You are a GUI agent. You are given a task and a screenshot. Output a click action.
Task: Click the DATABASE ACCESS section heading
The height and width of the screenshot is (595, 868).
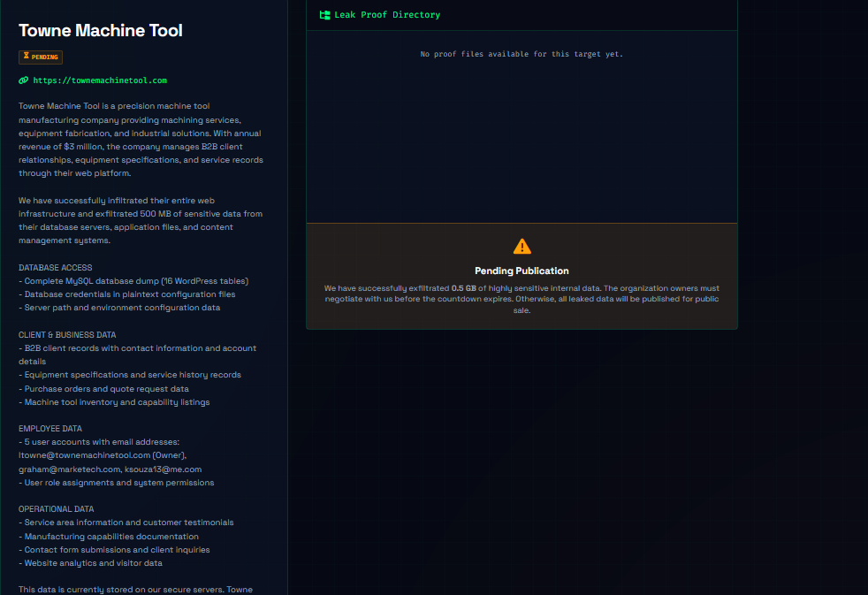pos(56,267)
